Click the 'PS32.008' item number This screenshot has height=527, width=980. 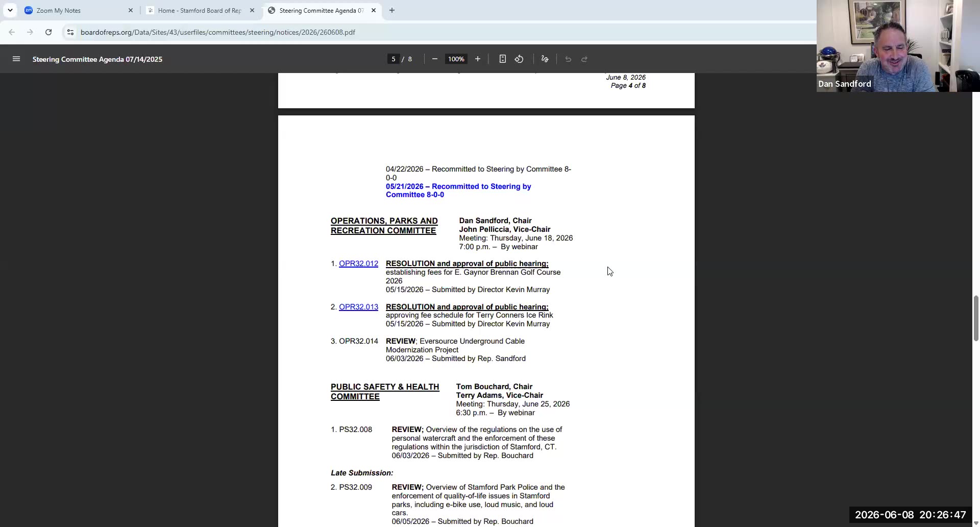pyautogui.click(x=355, y=429)
